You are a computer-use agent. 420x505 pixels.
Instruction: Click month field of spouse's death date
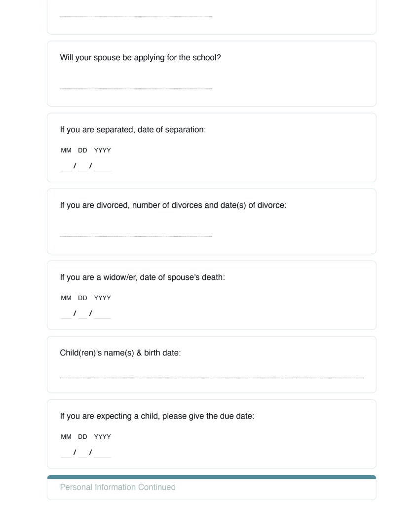click(x=66, y=313)
